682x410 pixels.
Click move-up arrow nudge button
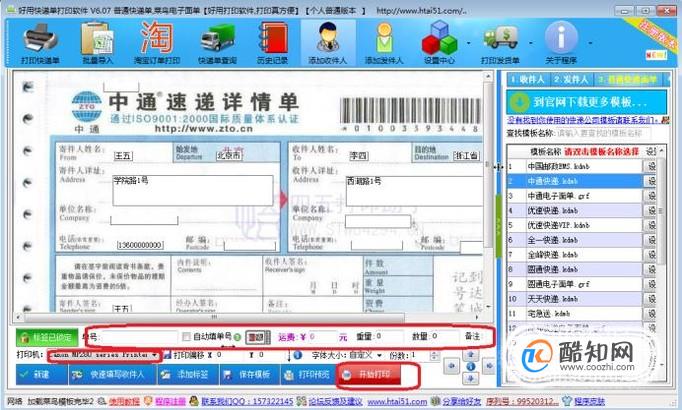tap(470, 355)
